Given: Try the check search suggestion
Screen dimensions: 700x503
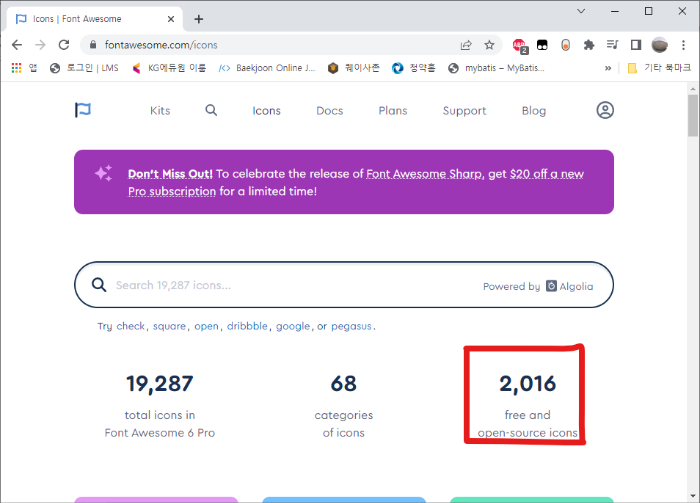Looking at the screenshot, I should (x=130, y=326).
